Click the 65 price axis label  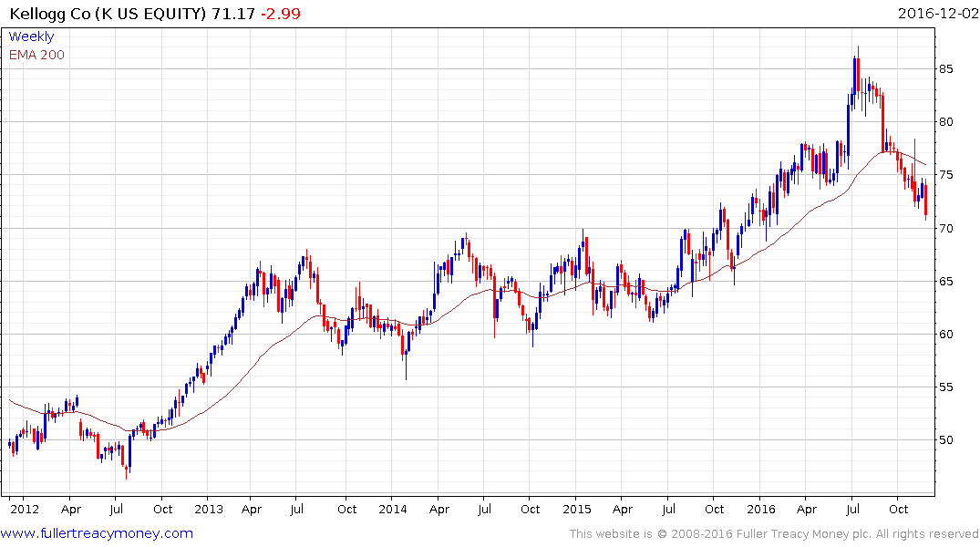click(x=945, y=282)
